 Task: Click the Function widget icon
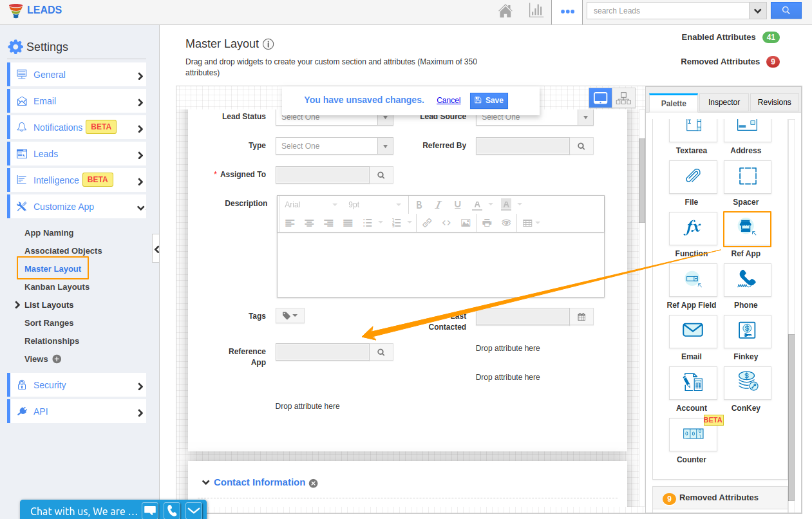(x=693, y=229)
